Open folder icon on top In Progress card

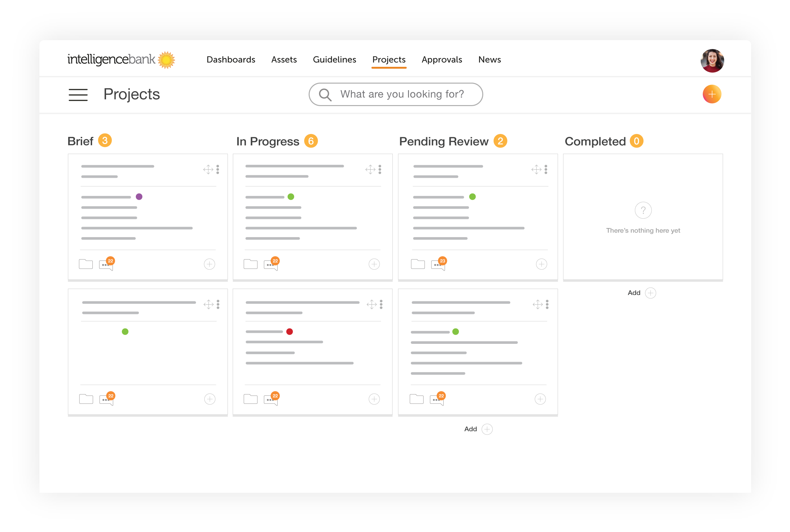coord(250,264)
